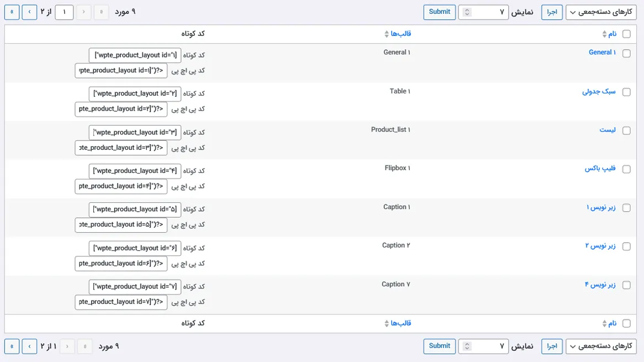Image resolution: width=644 pixels, height=362 pixels.
Task: Sort by نام column header link
Action: pyautogui.click(x=612, y=34)
